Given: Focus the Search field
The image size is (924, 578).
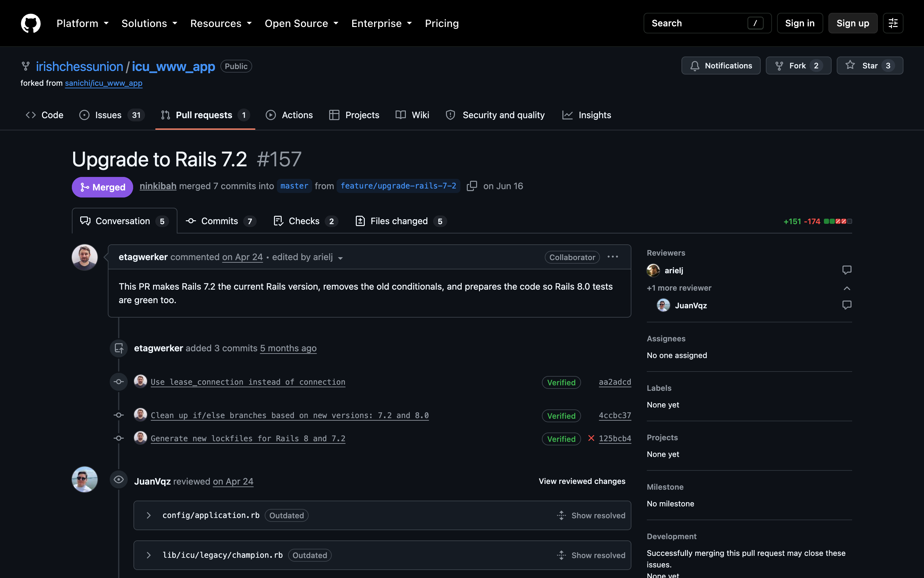Looking at the screenshot, I should click(707, 23).
